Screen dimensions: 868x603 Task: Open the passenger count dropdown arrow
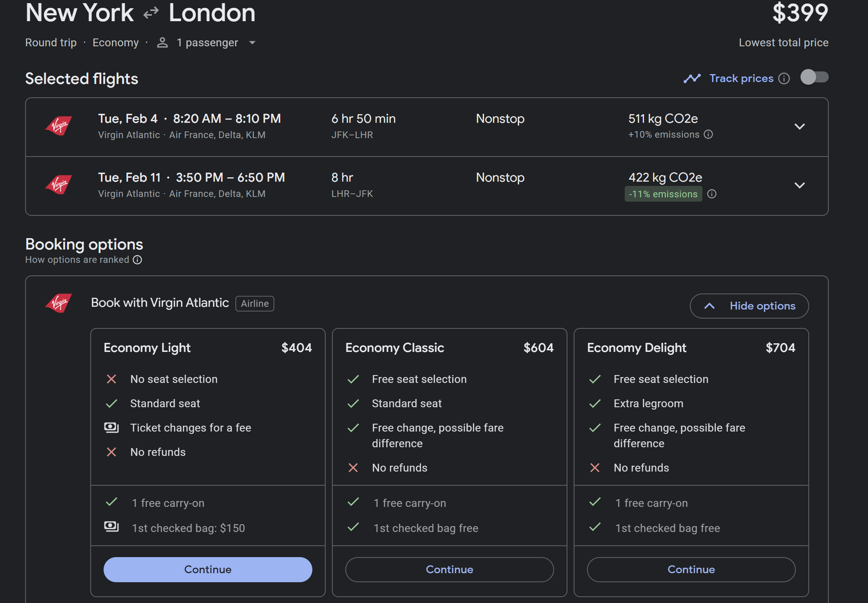coord(252,42)
